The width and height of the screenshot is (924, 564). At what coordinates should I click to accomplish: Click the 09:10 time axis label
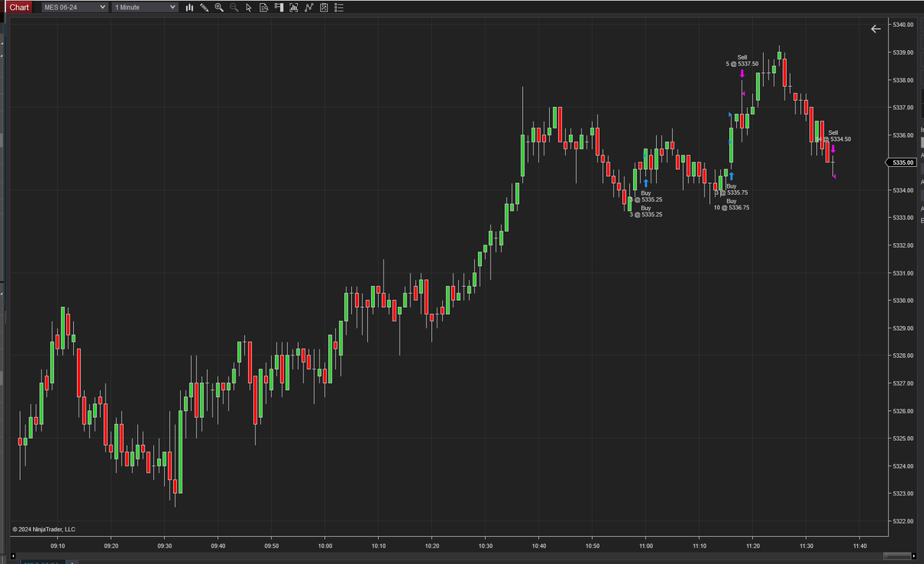tap(58, 546)
